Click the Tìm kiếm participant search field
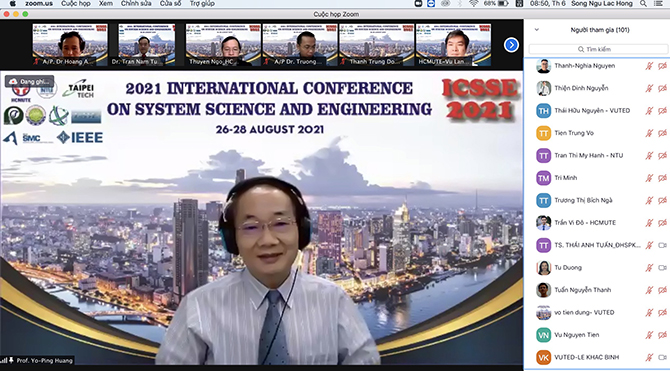Image resolution: width=670 pixels, height=371 pixels. click(598, 49)
